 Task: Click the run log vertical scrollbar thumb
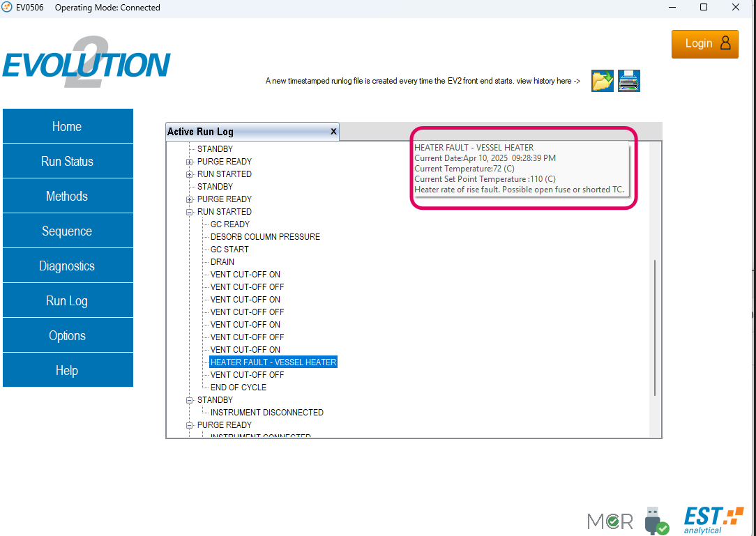pos(655,328)
